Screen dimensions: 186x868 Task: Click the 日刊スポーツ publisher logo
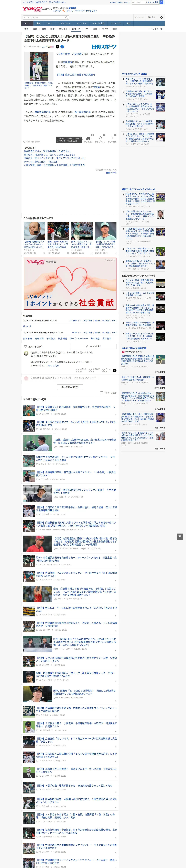pyautogui.click(x=104, y=47)
